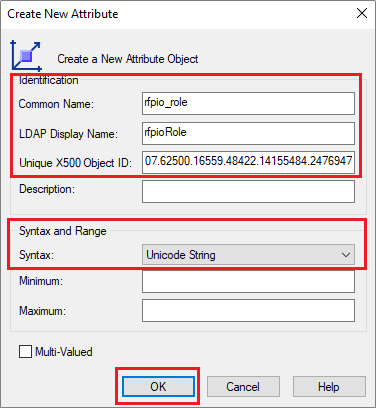
Task: Click the Cancel button
Action: pos(243,387)
